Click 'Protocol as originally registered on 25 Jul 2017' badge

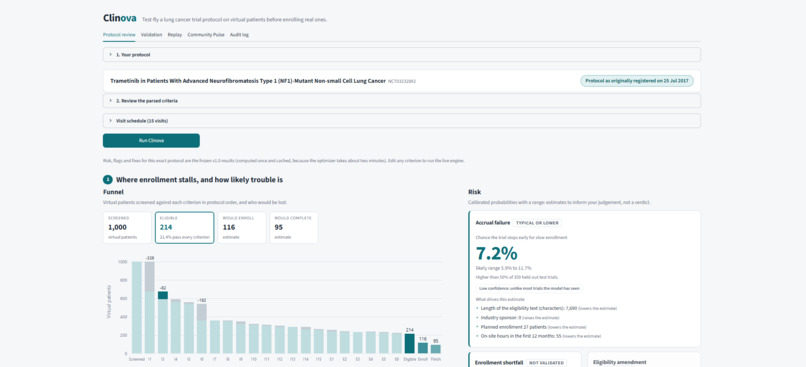tap(637, 81)
